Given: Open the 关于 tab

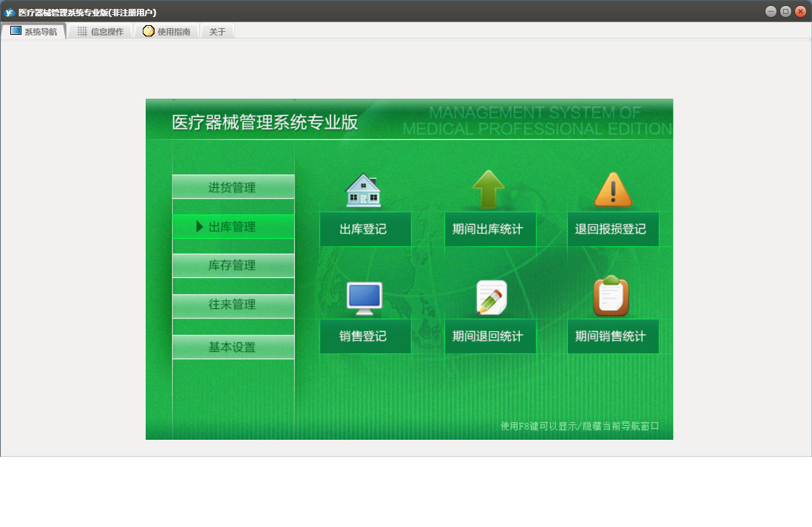Looking at the screenshot, I should pos(217,32).
